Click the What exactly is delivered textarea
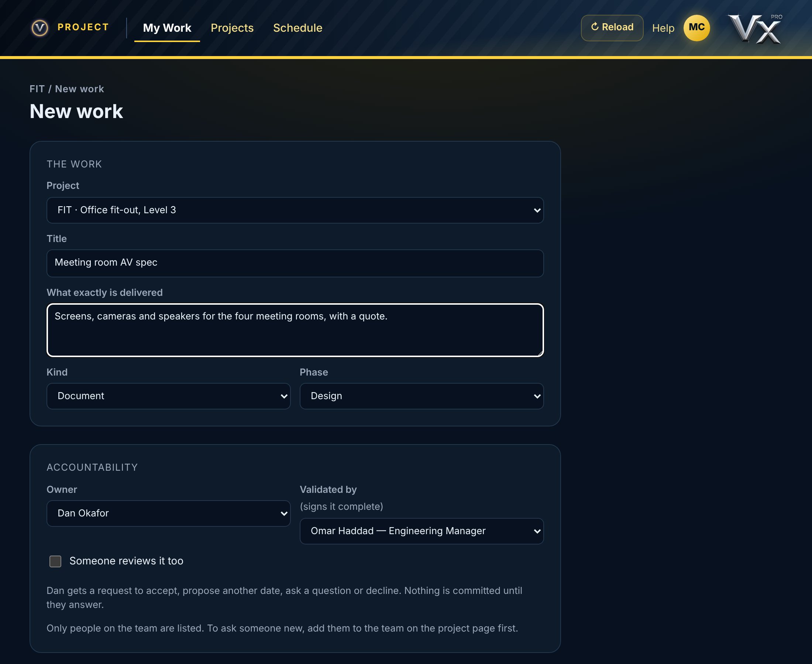The image size is (812, 664). [295, 330]
